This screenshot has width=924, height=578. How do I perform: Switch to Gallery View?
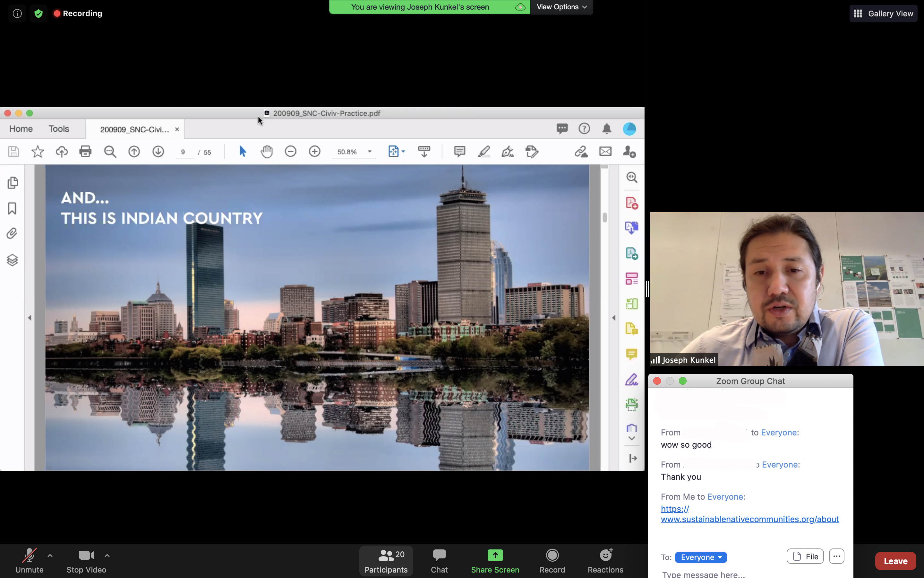(x=883, y=14)
